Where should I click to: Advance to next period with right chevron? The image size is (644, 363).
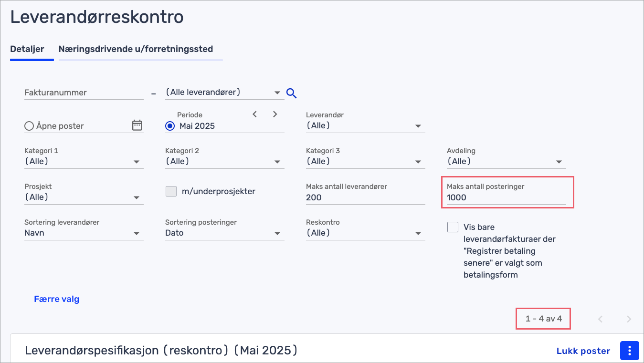click(275, 114)
